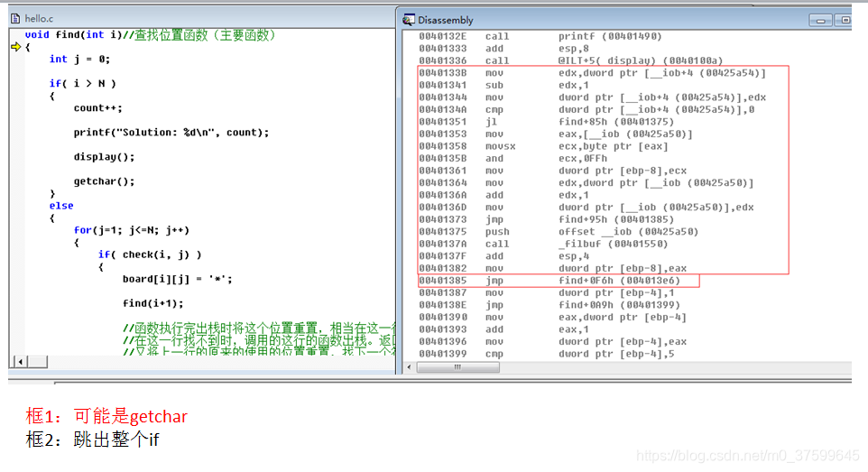This screenshot has height=472, width=868.
Task: Click address 00401375 push offset __iob row
Action: click(559, 231)
